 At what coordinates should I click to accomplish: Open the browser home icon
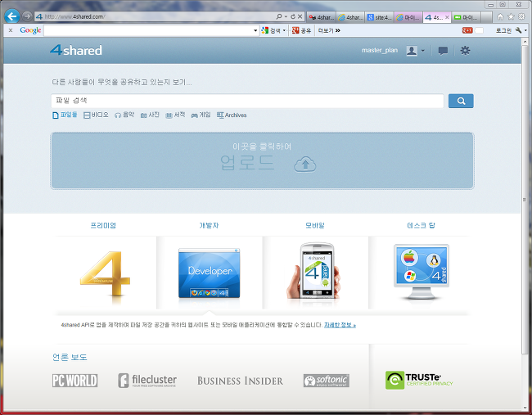tap(500, 16)
